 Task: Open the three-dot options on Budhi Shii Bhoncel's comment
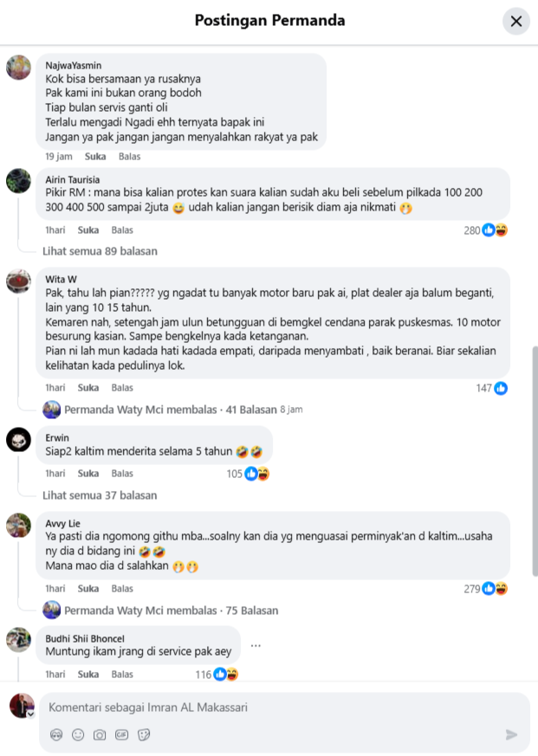pyautogui.click(x=256, y=645)
